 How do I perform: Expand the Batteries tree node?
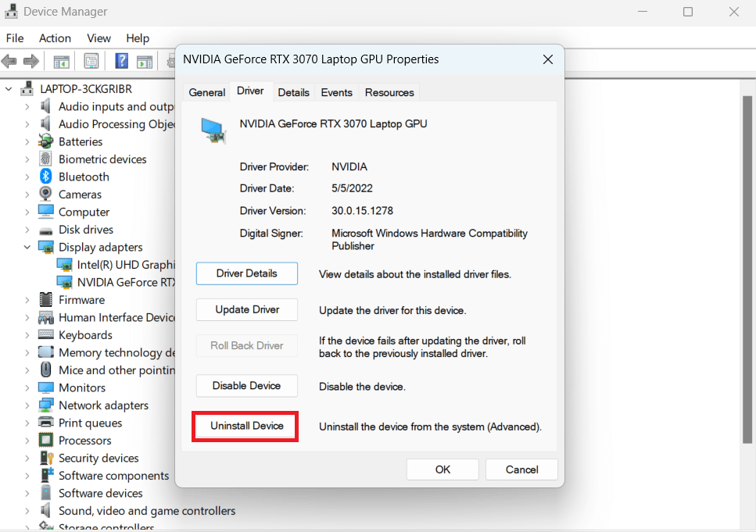[27, 141]
